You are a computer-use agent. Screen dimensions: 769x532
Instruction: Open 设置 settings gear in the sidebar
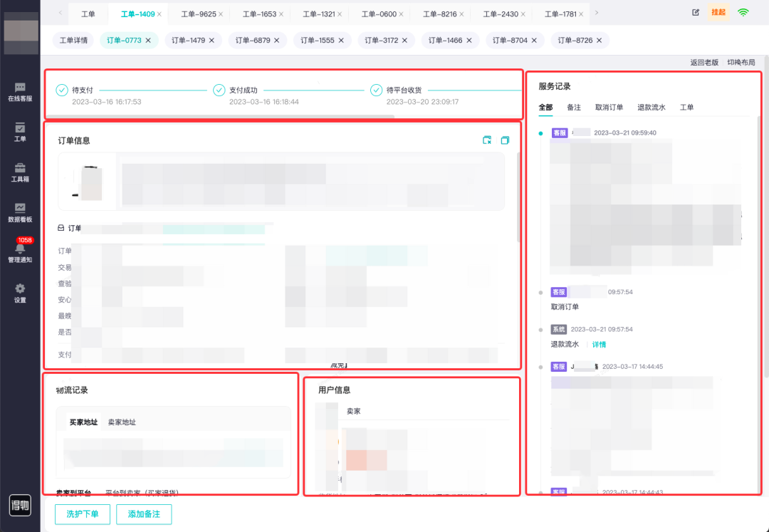[x=20, y=293]
